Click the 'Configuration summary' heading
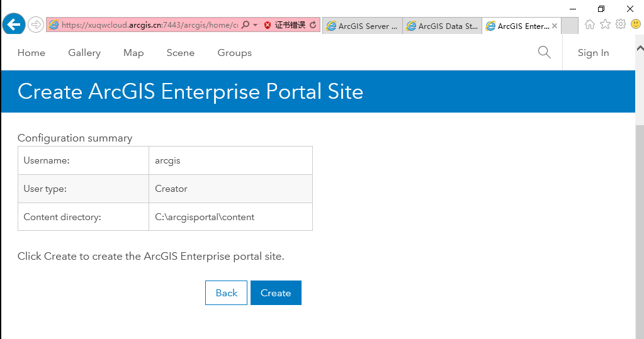644x339 pixels. tap(75, 138)
